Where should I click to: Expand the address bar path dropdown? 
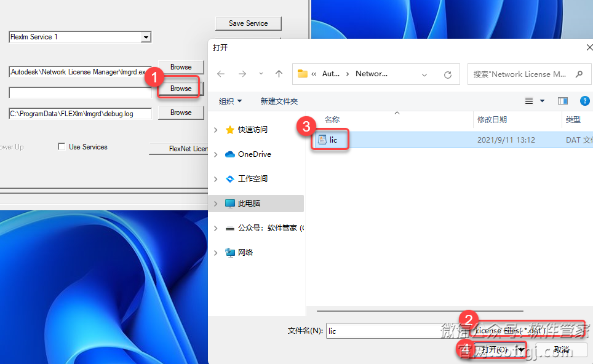[x=424, y=74]
